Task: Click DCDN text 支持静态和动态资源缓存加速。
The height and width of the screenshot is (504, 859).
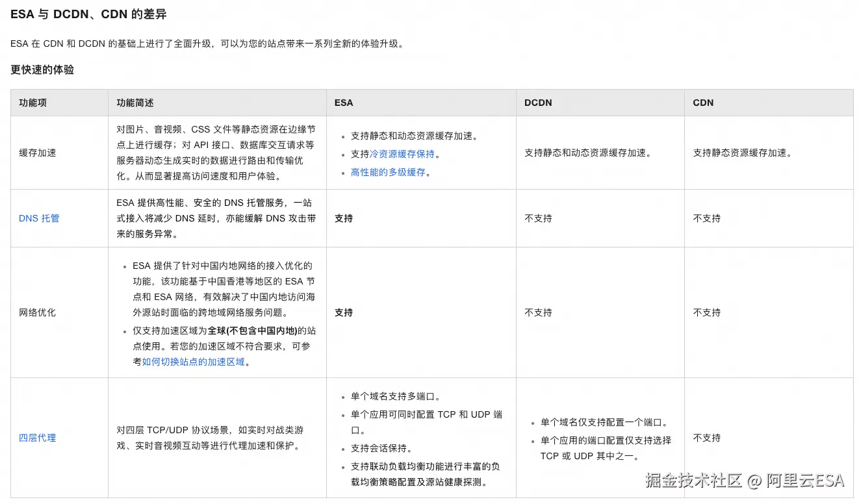Action: tap(588, 153)
